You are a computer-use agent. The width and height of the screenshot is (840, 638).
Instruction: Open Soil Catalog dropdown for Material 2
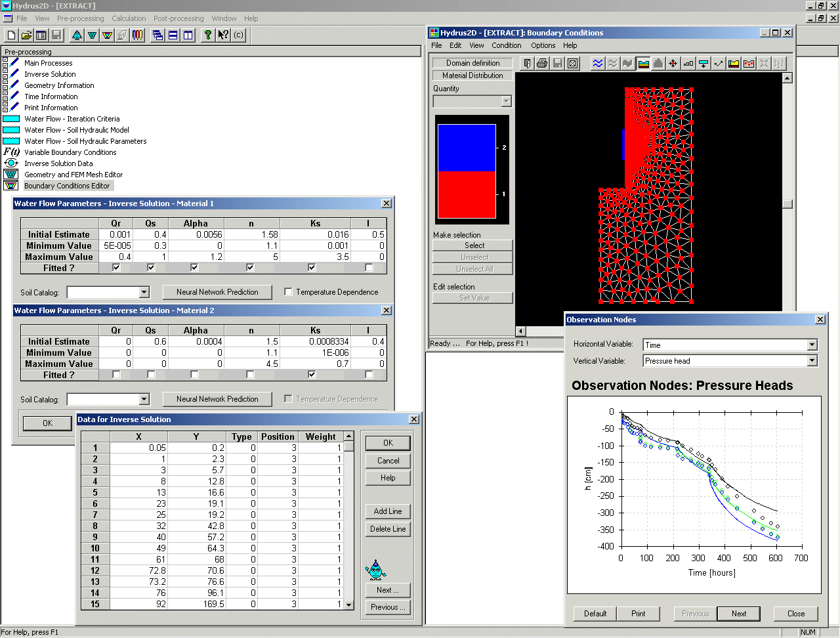(x=144, y=399)
